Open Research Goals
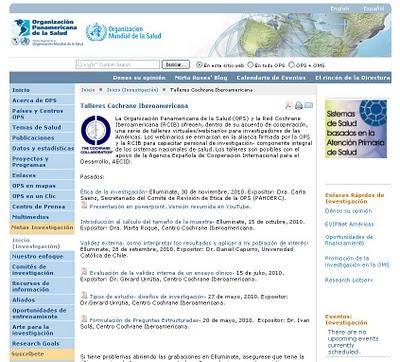This screenshot has width=400, height=362. [42, 344]
